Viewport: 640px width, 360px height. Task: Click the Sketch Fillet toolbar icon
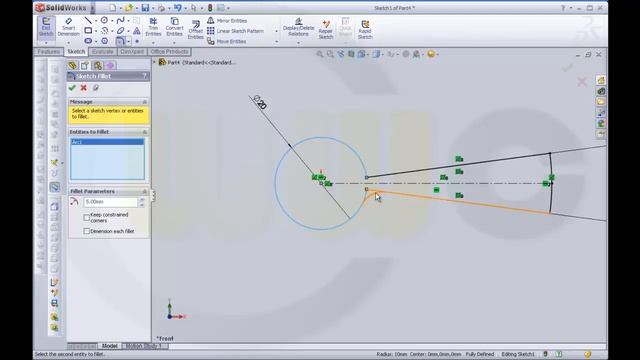click(x=120, y=41)
